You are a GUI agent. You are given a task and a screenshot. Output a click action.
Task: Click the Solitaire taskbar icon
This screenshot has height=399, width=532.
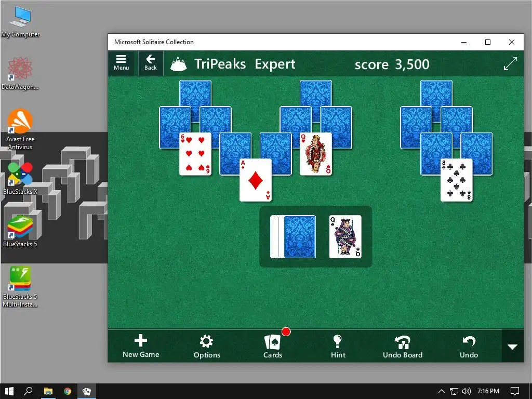pyautogui.click(x=87, y=391)
